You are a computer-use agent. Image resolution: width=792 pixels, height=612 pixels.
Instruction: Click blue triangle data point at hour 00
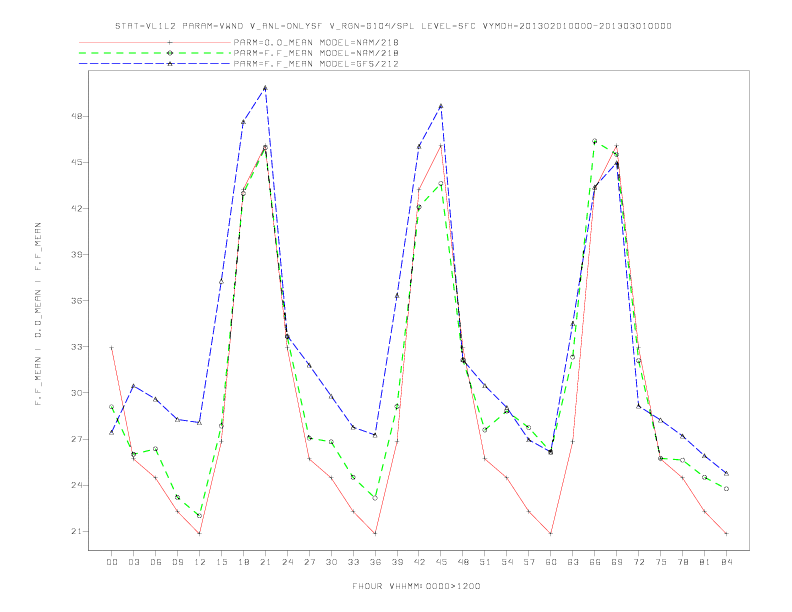(x=112, y=432)
